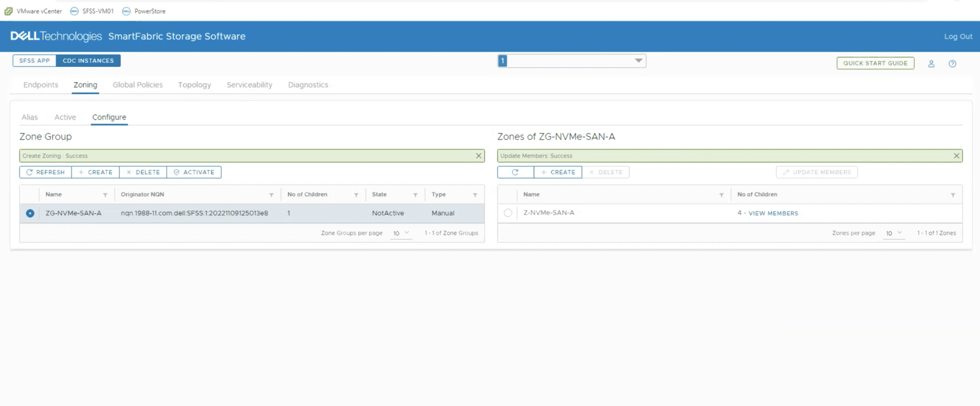The image size is (980, 406).
Task: Change Zones per page dropdown
Action: click(x=894, y=233)
